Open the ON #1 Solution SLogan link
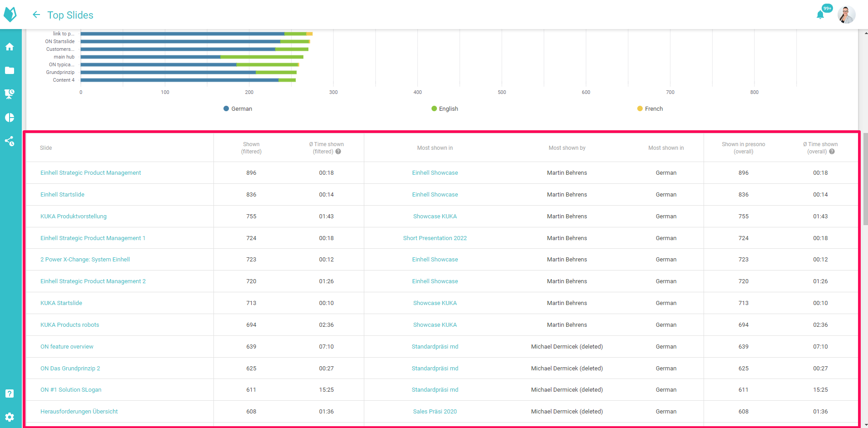Viewport: 868px width, 428px height. click(71, 390)
